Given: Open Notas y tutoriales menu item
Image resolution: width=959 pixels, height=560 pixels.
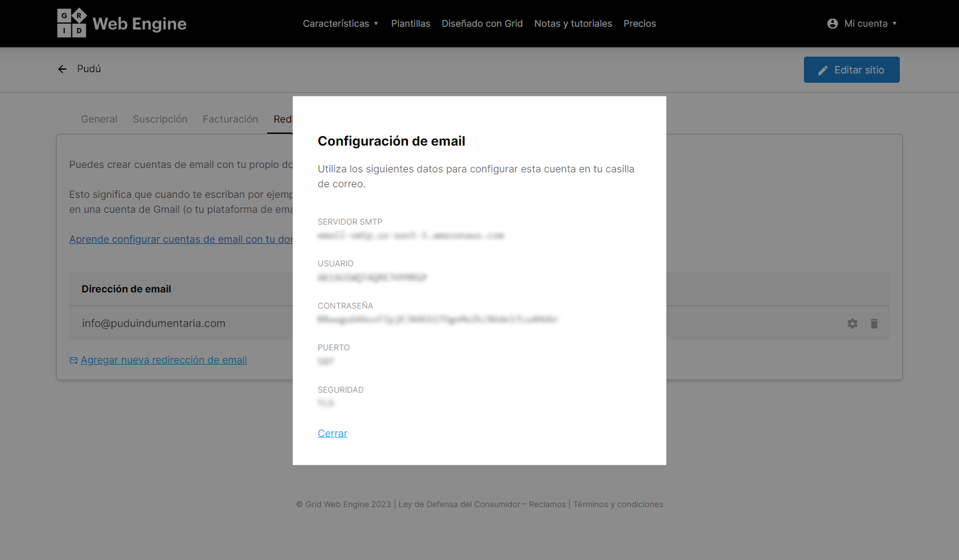Looking at the screenshot, I should (573, 24).
